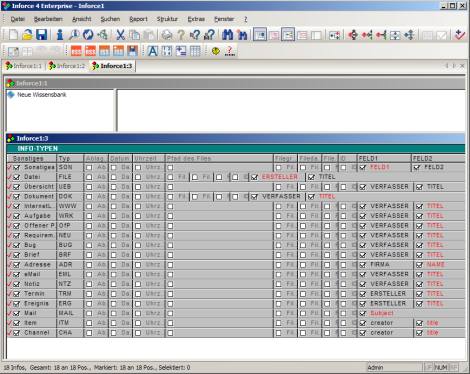This screenshot has height=374, width=470.
Task: Click the Inforce1:3 pane title bar
Action: pos(235,138)
